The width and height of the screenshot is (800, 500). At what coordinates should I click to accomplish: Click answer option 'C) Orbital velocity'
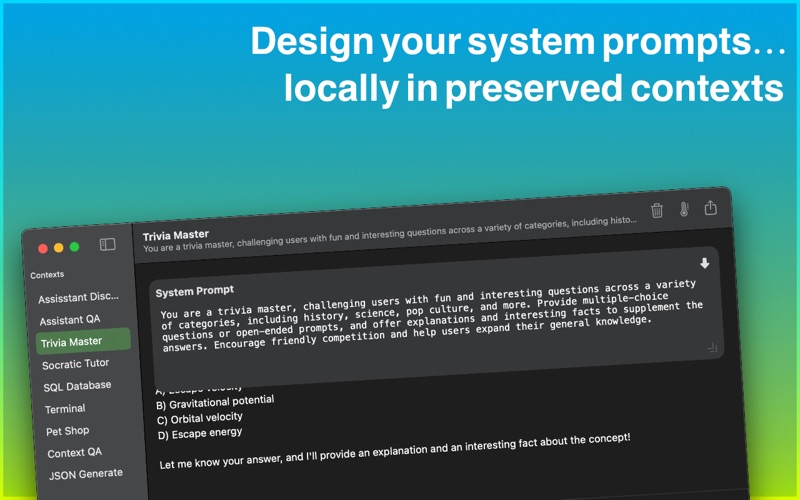[199, 419]
